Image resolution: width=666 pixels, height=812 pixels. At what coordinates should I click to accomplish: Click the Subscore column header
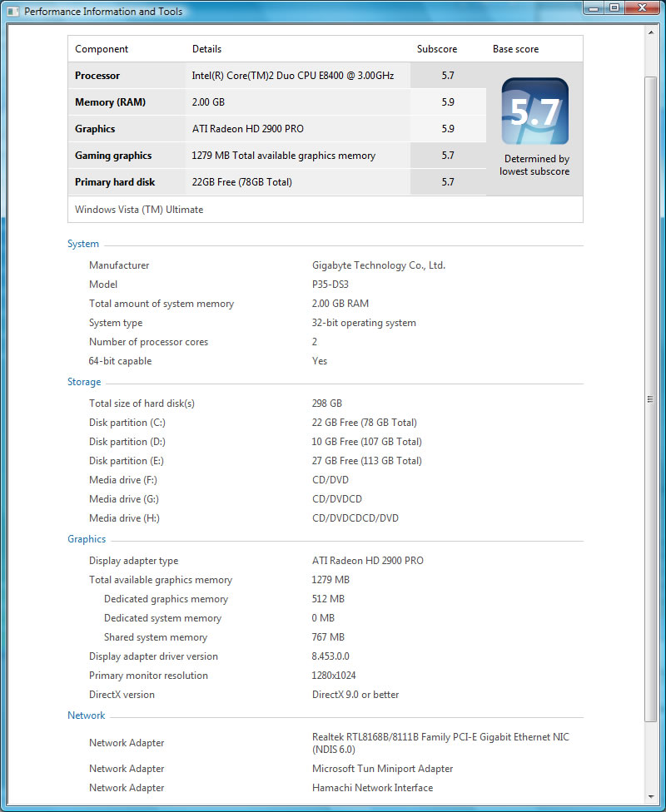pyautogui.click(x=437, y=49)
